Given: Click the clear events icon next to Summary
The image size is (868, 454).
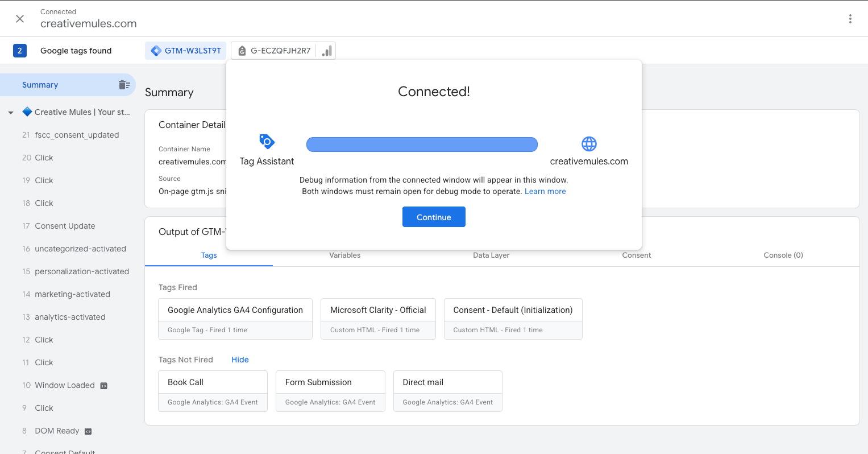Looking at the screenshot, I should [x=124, y=85].
